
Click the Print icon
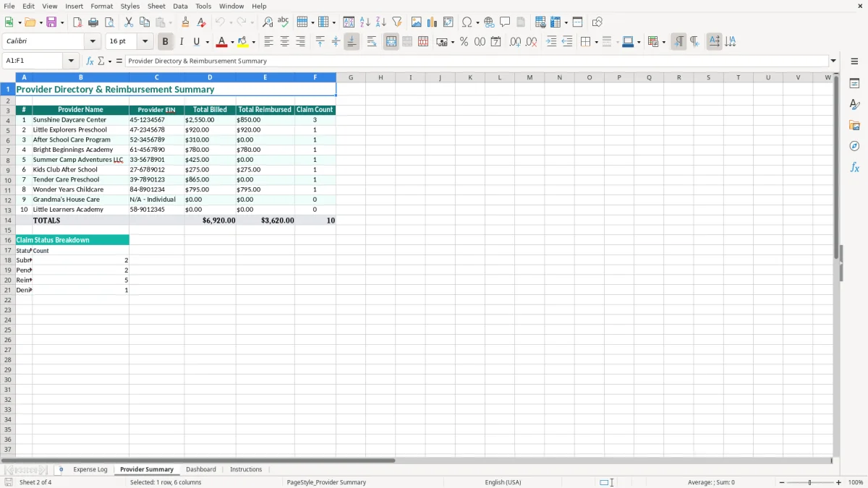(x=93, y=22)
